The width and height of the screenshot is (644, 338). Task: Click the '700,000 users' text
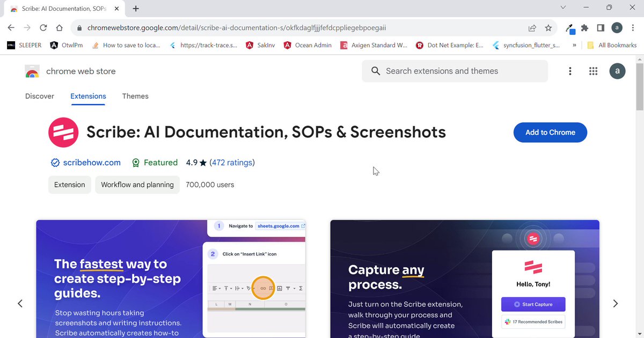tap(210, 185)
